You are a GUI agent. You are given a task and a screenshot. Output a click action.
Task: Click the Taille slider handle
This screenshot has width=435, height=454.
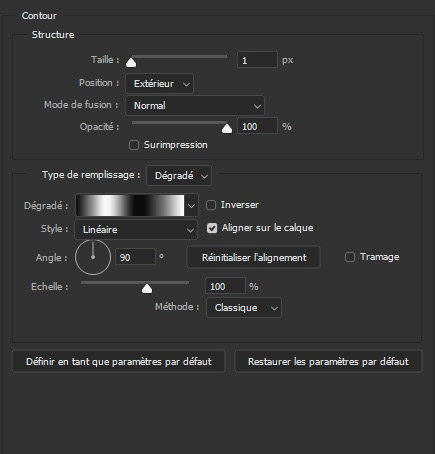[x=131, y=62]
